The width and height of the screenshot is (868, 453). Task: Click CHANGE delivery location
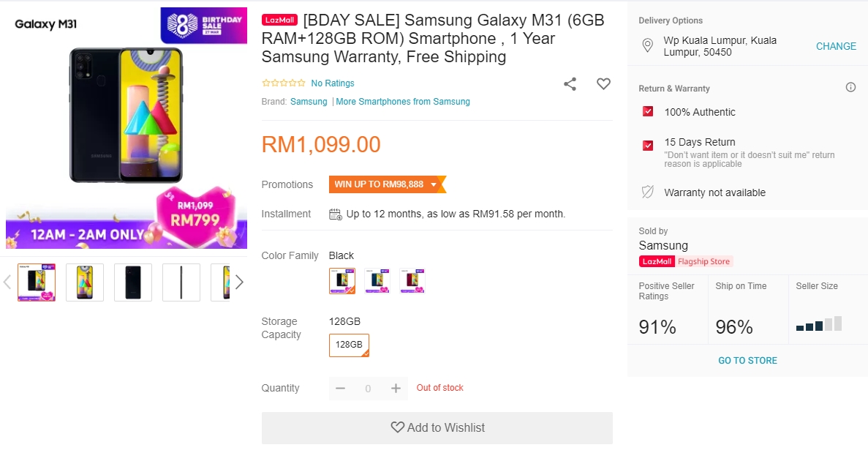[x=836, y=46]
